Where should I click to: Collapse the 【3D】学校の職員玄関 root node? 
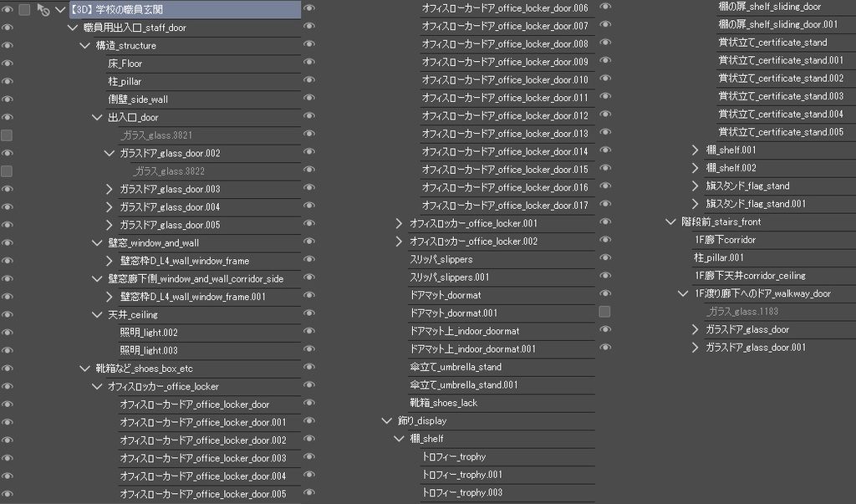pyautogui.click(x=60, y=9)
